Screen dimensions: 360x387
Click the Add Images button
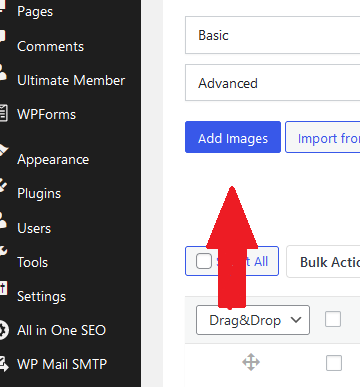pyautogui.click(x=233, y=137)
